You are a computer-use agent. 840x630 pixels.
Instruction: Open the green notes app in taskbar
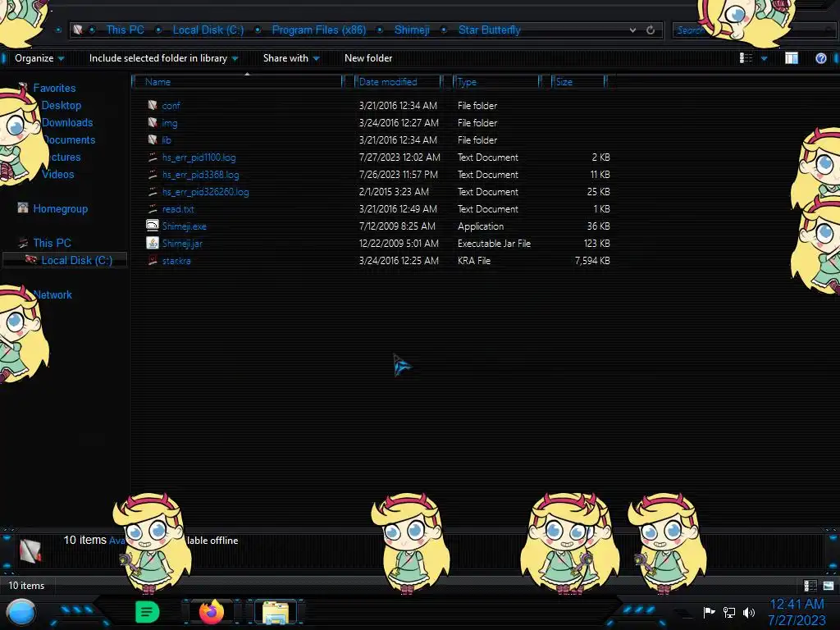147,612
